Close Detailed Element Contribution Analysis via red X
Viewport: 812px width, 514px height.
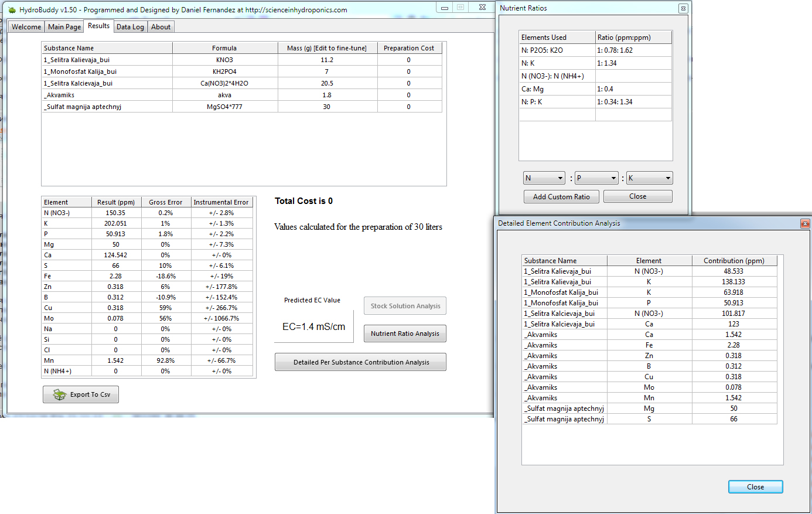[x=805, y=223]
